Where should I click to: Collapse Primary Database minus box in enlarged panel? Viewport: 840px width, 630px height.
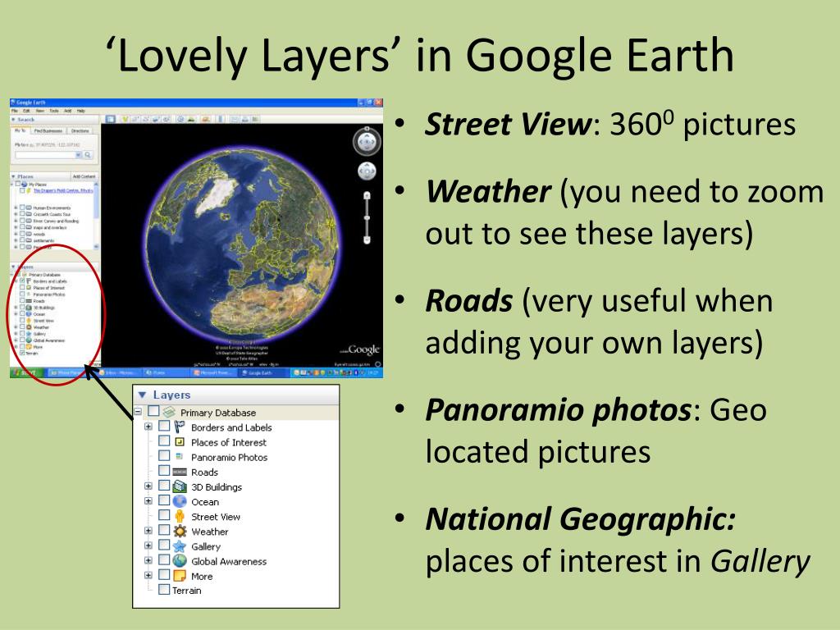pos(138,412)
